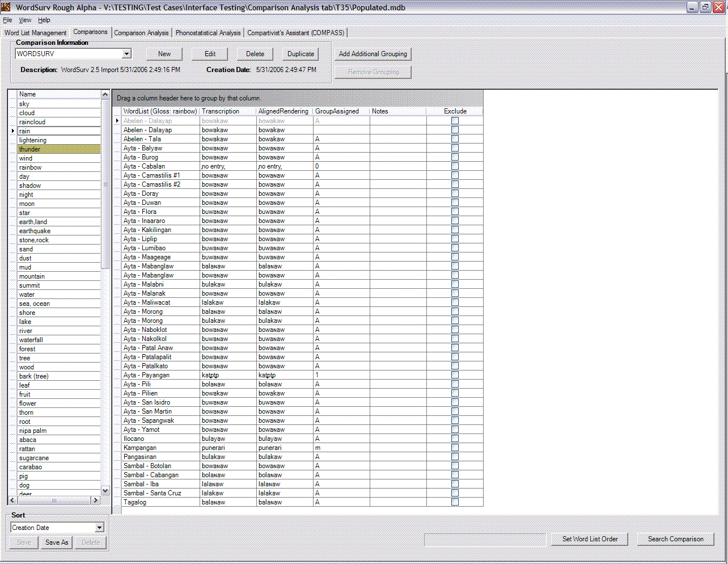Select 'rainbow' in the word list
The width and height of the screenshot is (728, 564).
(x=59, y=167)
